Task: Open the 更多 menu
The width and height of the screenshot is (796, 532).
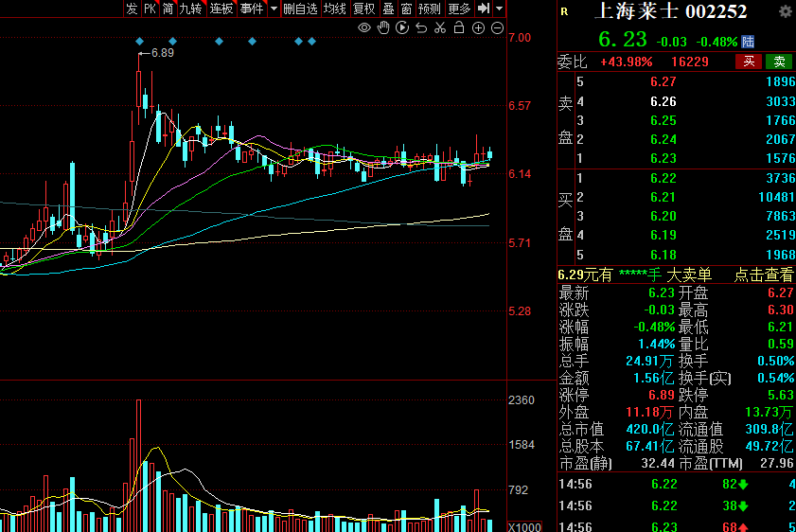Action: pyautogui.click(x=459, y=9)
